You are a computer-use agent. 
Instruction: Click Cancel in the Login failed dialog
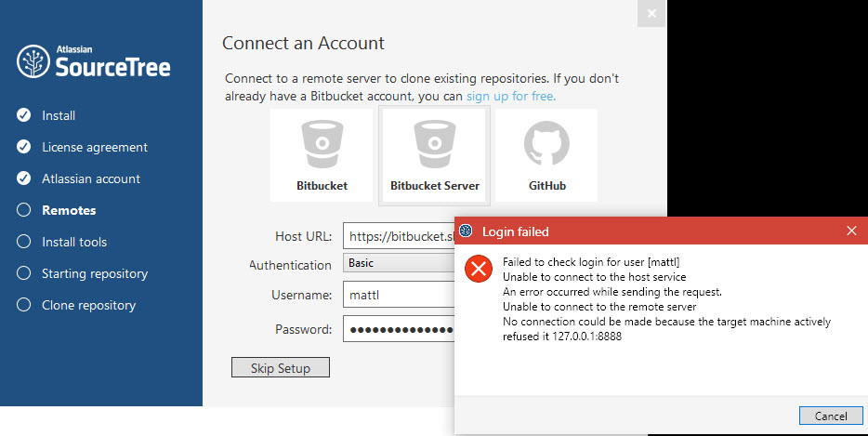(x=831, y=416)
